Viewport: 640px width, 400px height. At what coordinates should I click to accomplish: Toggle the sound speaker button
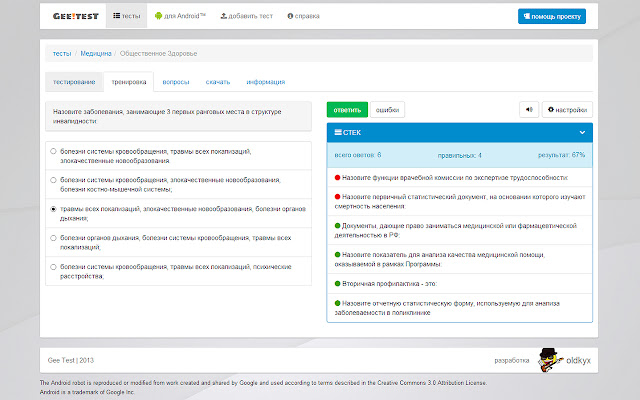(529, 110)
